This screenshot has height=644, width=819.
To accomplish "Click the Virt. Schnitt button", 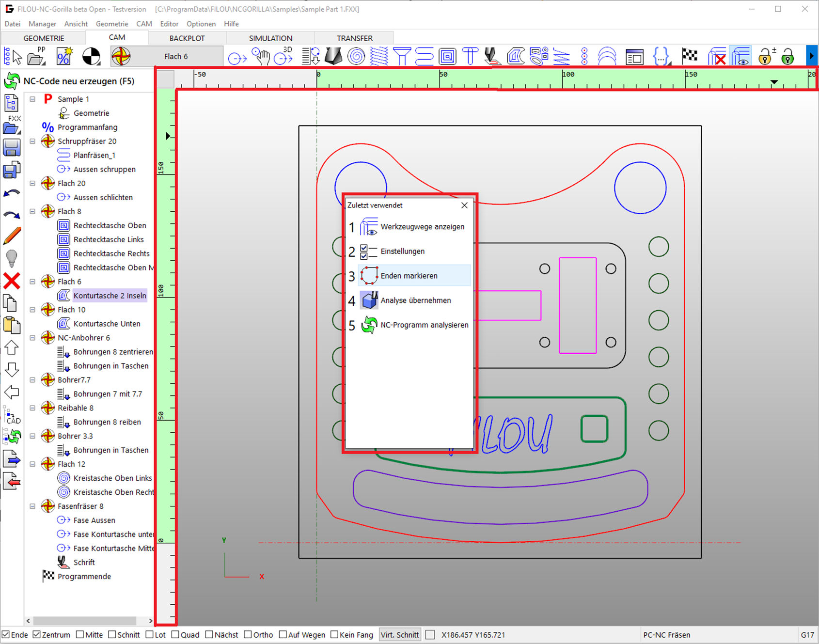I will point(400,635).
